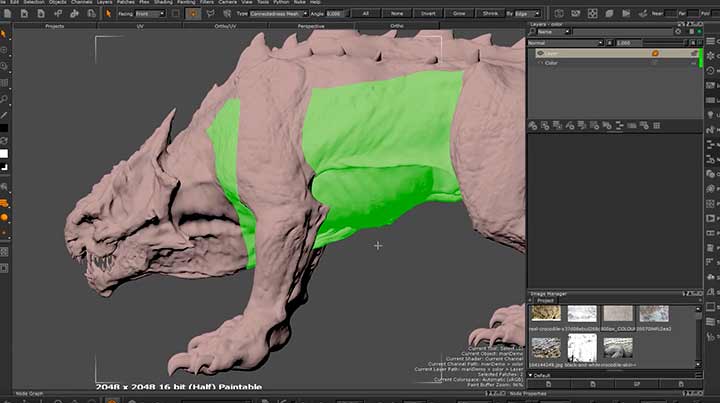The image size is (720, 403).
Task: Open the Project tab in Image Manager
Action: point(546,300)
